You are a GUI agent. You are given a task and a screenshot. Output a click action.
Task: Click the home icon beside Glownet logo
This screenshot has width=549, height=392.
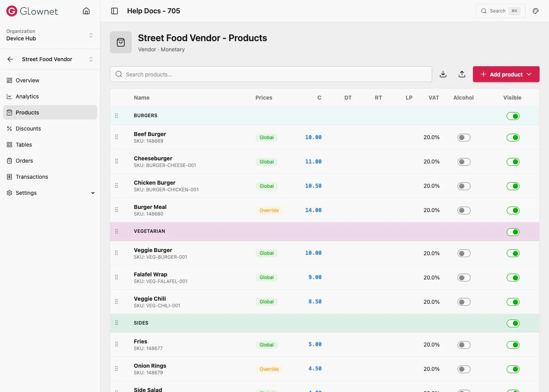coord(86,11)
